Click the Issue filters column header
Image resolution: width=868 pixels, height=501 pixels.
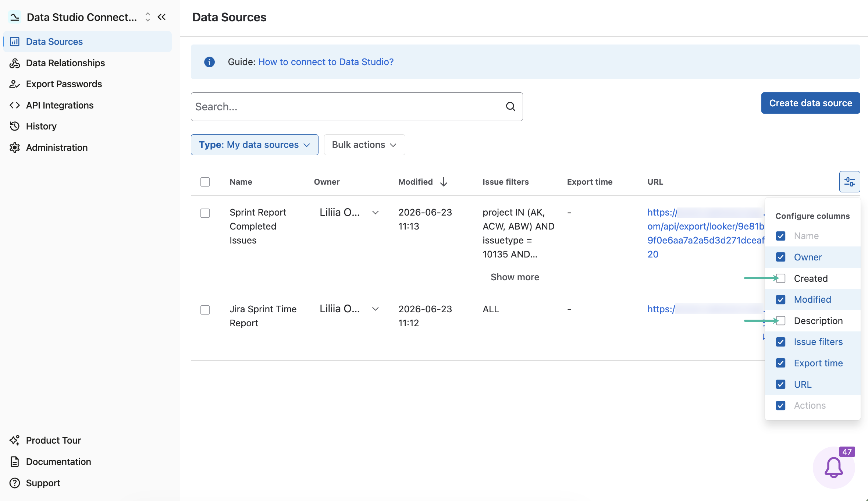pyautogui.click(x=505, y=182)
